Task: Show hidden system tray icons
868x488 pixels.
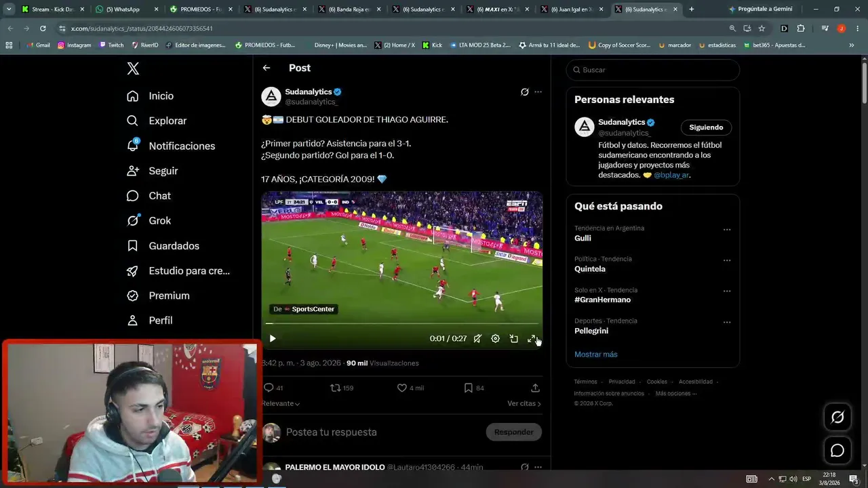Action: (x=772, y=479)
